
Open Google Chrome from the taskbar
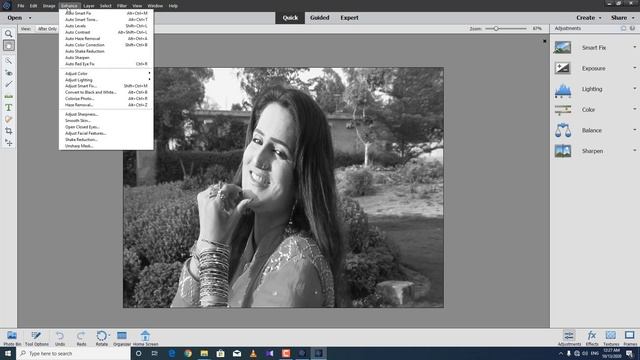tap(188, 353)
